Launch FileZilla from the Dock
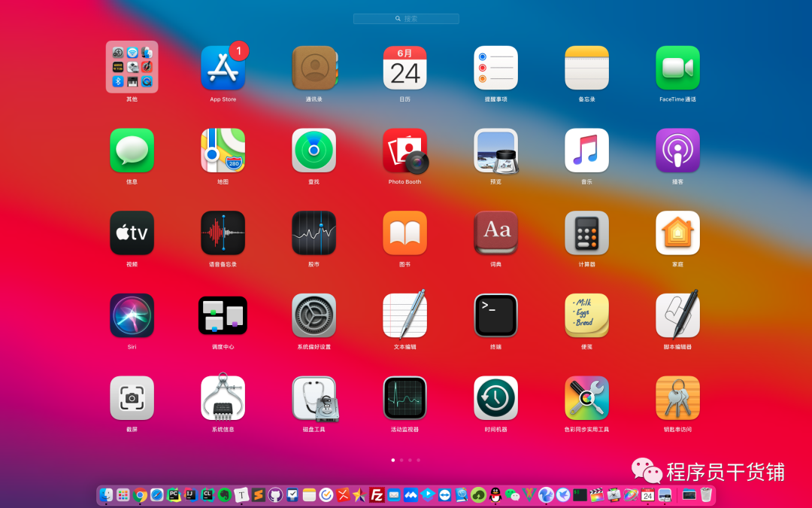This screenshot has width=812, height=508. pos(377,495)
